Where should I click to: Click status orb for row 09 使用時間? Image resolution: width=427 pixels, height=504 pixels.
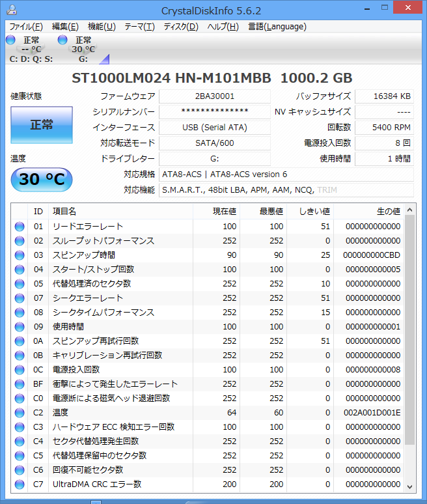click(20, 327)
